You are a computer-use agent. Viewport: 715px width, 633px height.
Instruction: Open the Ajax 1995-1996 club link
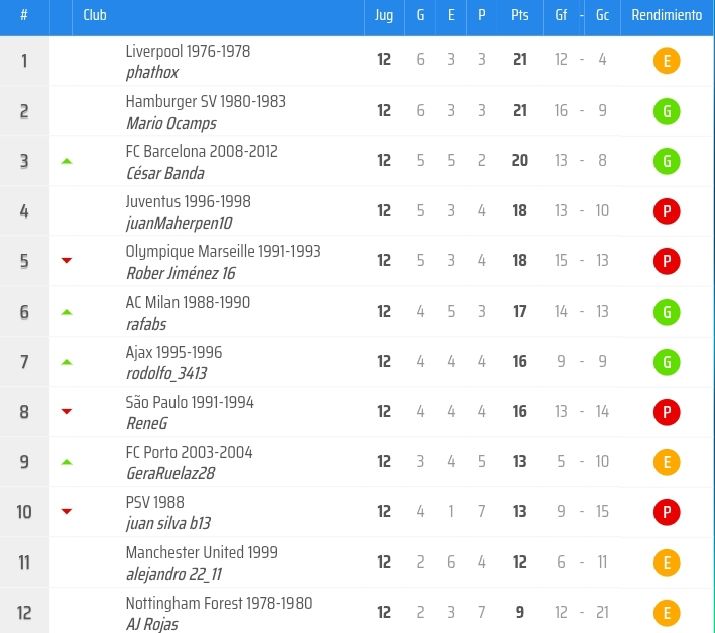174,352
